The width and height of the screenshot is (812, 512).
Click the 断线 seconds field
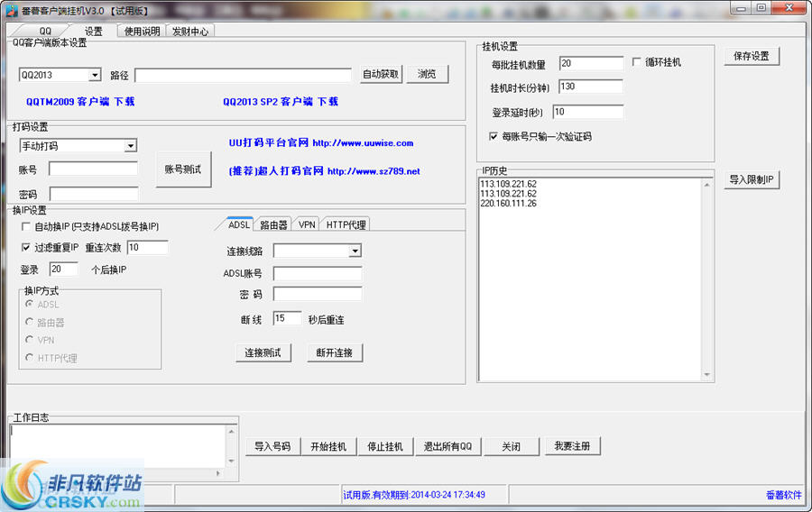pyautogui.click(x=288, y=318)
